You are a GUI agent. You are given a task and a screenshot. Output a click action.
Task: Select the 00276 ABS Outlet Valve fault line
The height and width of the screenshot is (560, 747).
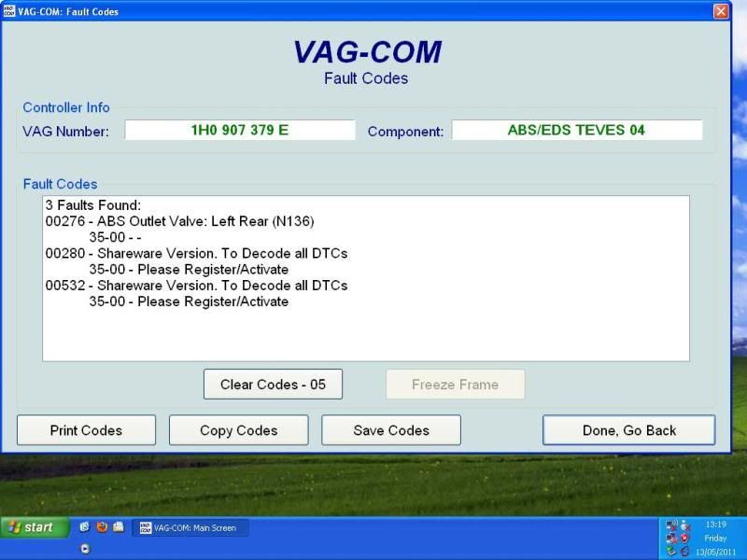pyautogui.click(x=179, y=221)
